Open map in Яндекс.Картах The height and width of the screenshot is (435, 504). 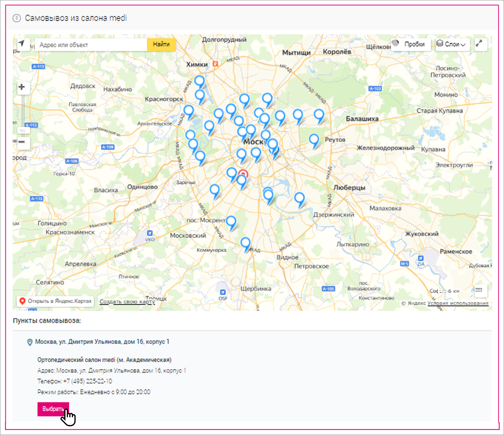[56, 301]
